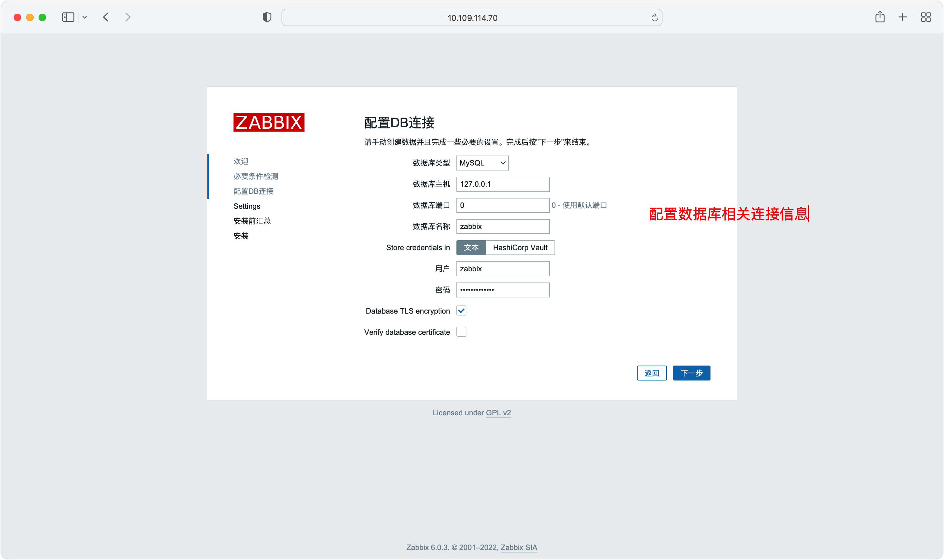Select HashiCorp Vault credential storage
This screenshot has width=944, height=560.
(x=520, y=248)
